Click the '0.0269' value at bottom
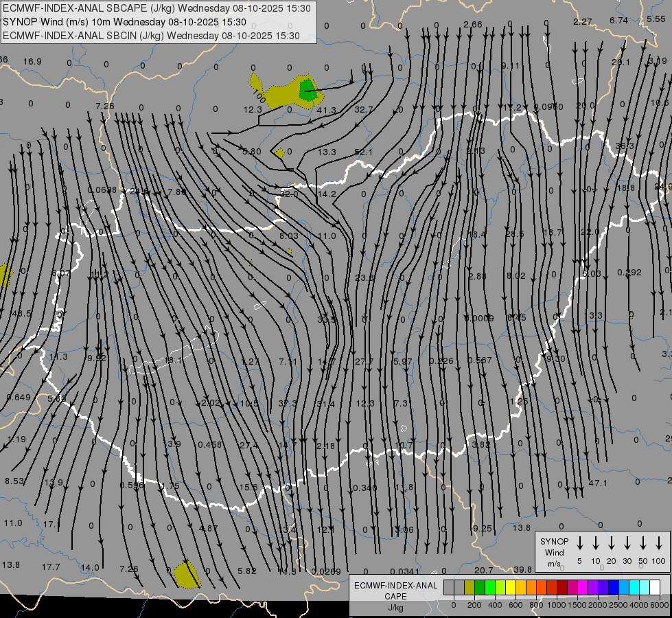The width and height of the screenshot is (672, 618). (326, 571)
